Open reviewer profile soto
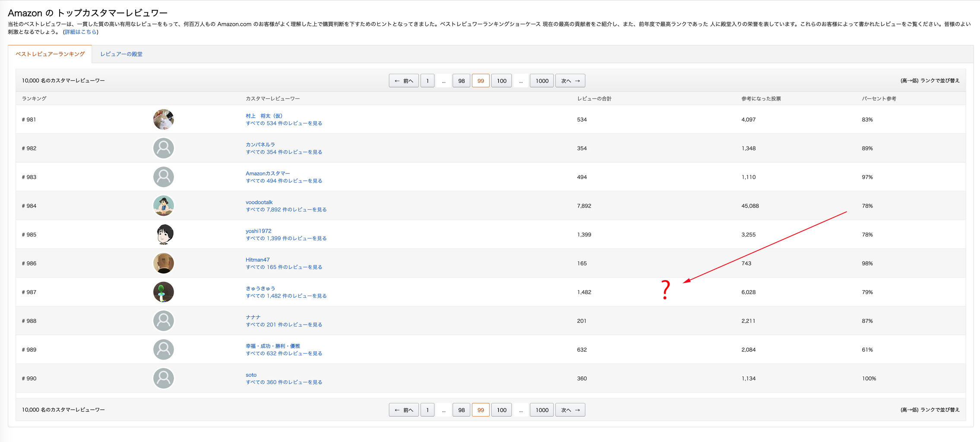 click(x=251, y=375)
